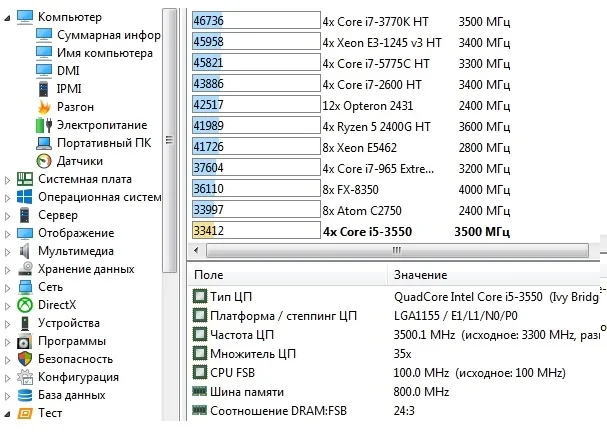Expand the Сеть tree node
The image size is (607, 433).
point(7,288)
